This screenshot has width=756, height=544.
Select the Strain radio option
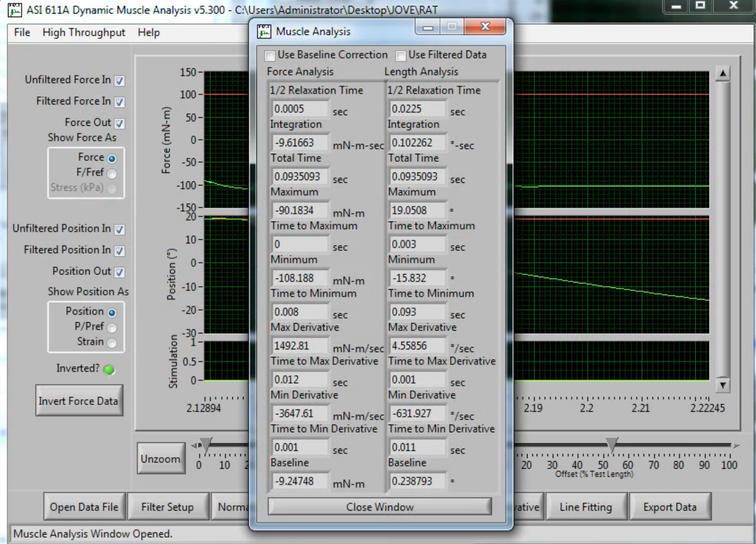pos(112,343)
